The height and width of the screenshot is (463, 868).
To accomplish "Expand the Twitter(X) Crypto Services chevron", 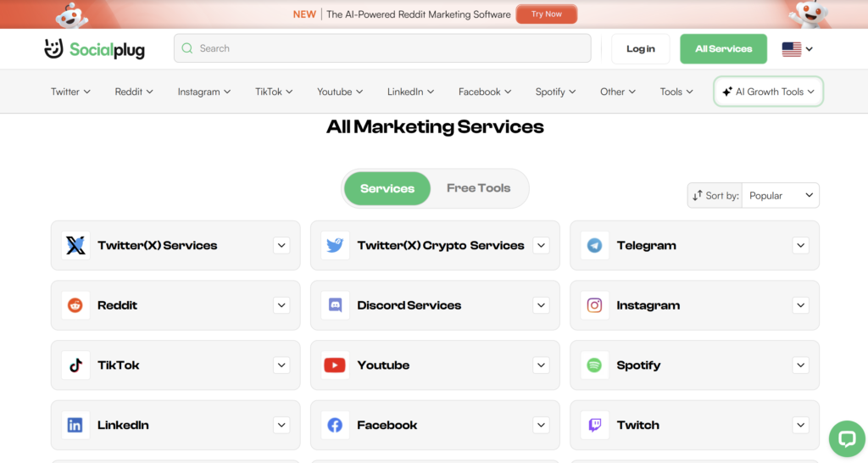I will [541, 245].
